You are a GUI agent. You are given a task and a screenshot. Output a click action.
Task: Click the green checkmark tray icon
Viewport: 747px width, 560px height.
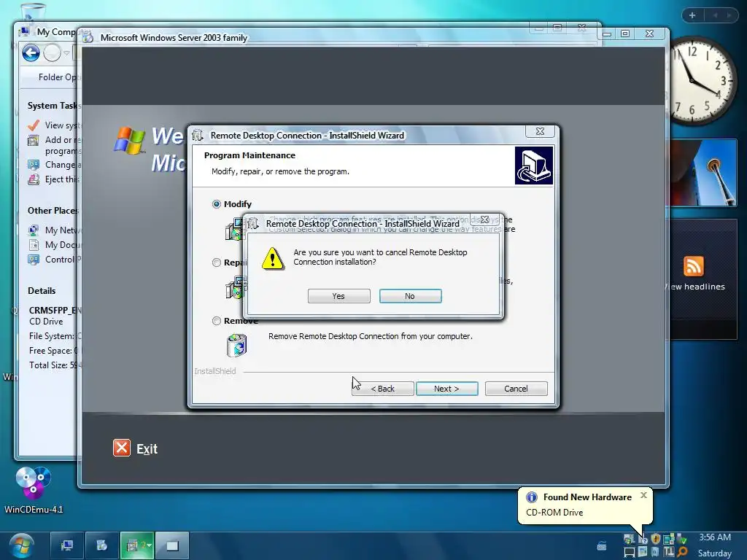click(x=682, y=539)
